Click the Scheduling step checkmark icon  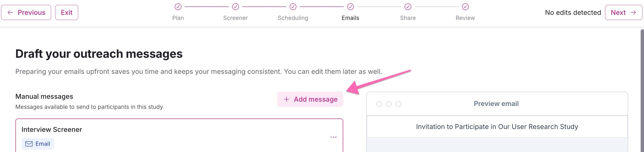point(293,7)
